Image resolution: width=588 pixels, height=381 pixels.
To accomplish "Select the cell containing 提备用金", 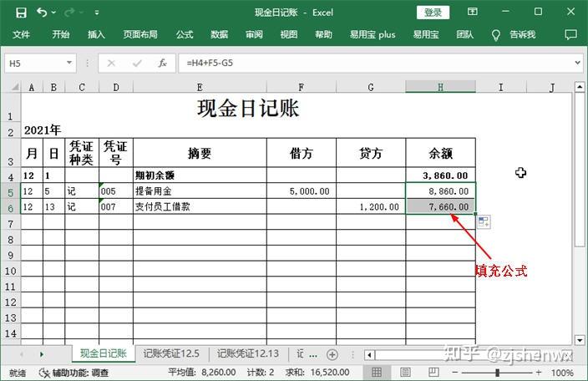I will [x=199, y=191].
